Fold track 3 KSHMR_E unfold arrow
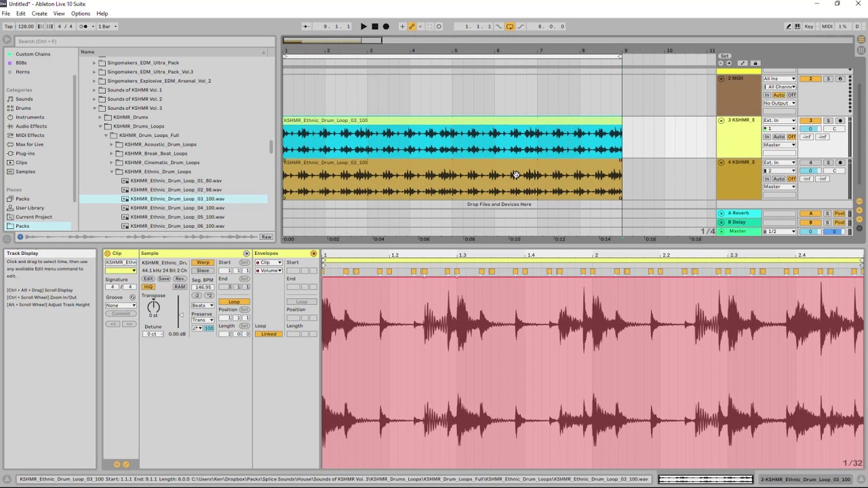The image size is (868, 488). pyautogui.click(x=722, y=121)
